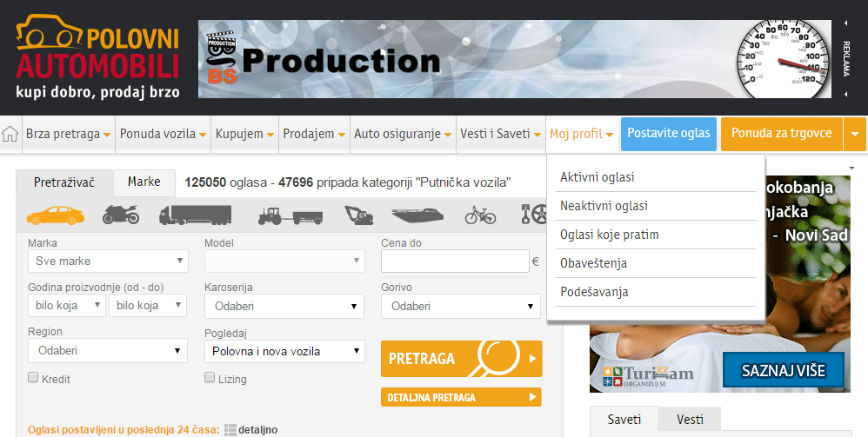Click the Cena do price input field

455,262
